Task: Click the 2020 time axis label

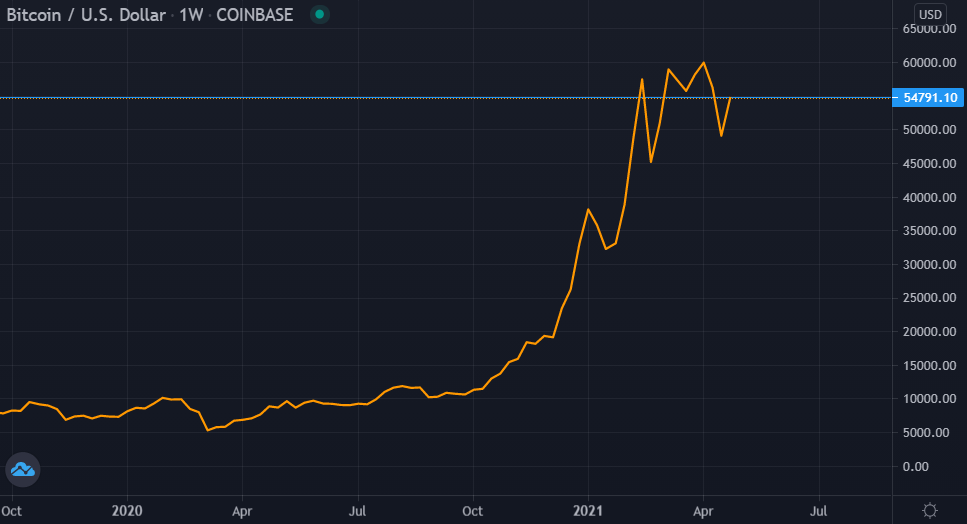Action: [x=127, y=511]
